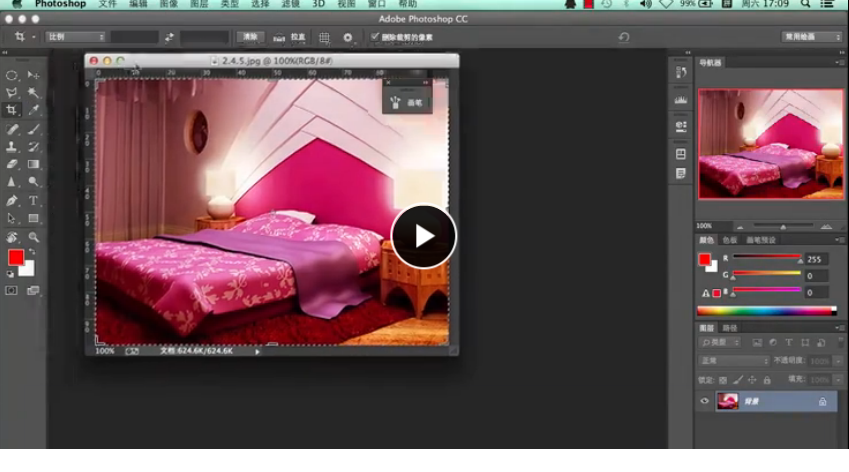Open crop settings gear in options bar

click(348, 37)
